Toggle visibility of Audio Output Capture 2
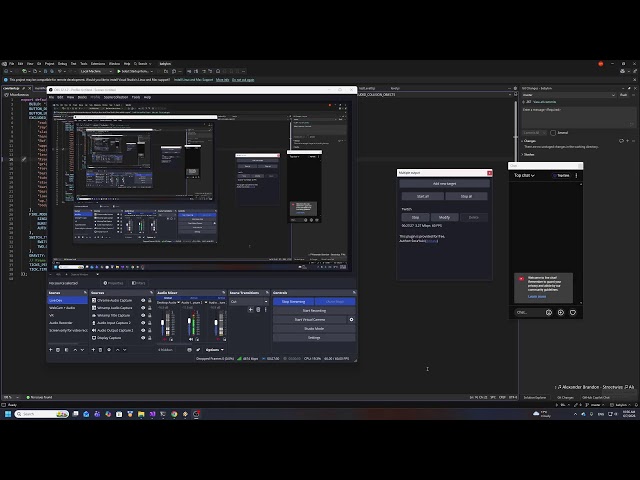Viewport: 640px width, 480px height. (143, 330)
